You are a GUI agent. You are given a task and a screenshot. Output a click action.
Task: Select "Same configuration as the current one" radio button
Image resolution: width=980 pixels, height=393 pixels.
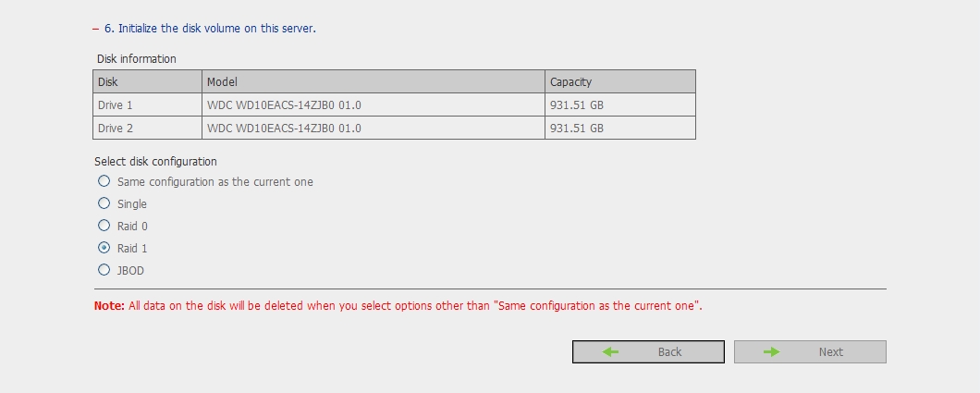(x=104, y=181)
